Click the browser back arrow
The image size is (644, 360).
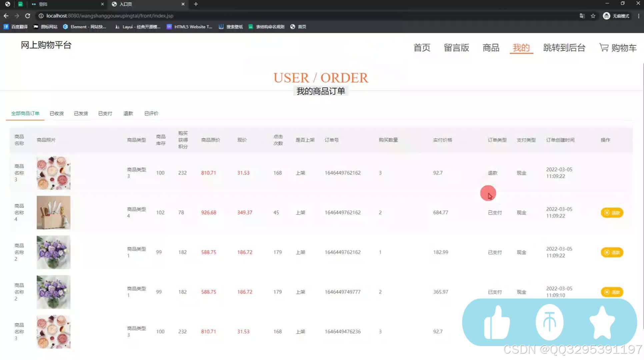tap(6, 16)
